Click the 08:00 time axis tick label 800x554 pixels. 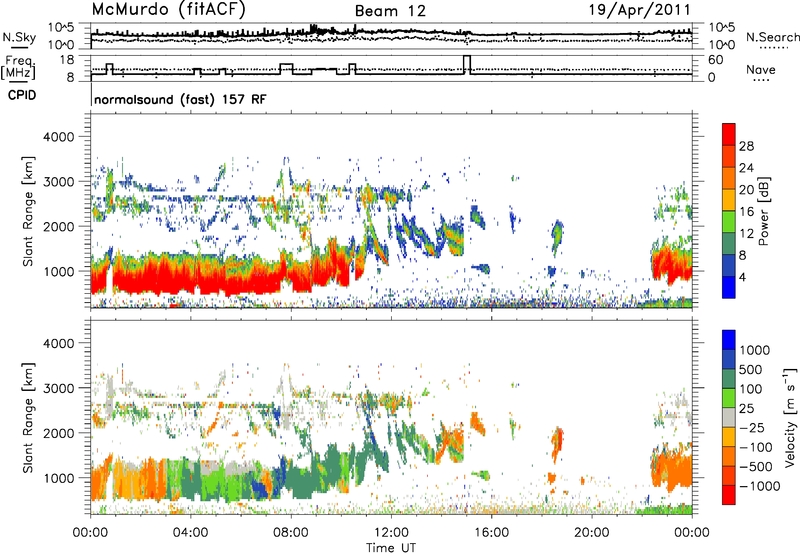pos(291,533)
